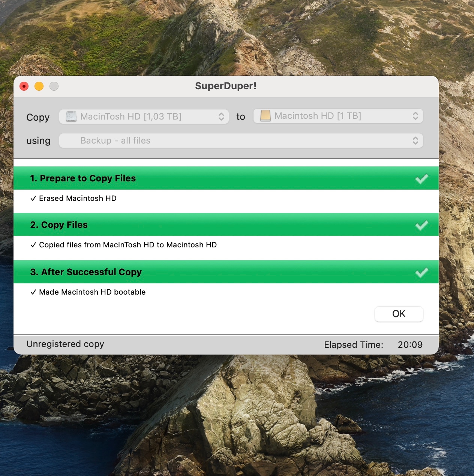The width and height of the screenshot is (474, 476).
Task: Open the destination Macintosh HD [1 TB] dropdown
Action: tap(338, 116)
